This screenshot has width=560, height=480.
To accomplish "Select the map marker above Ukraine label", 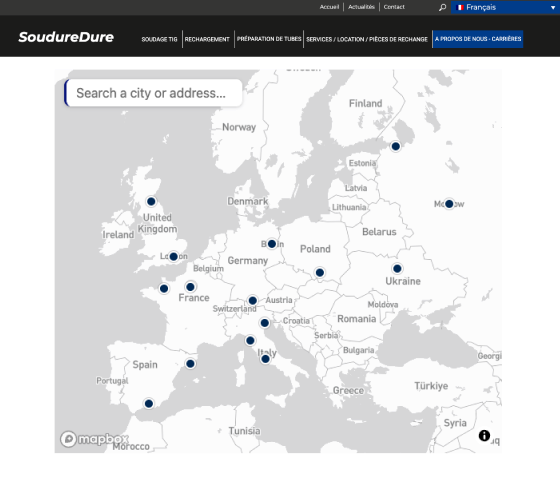I will click(x=397, y=268).
